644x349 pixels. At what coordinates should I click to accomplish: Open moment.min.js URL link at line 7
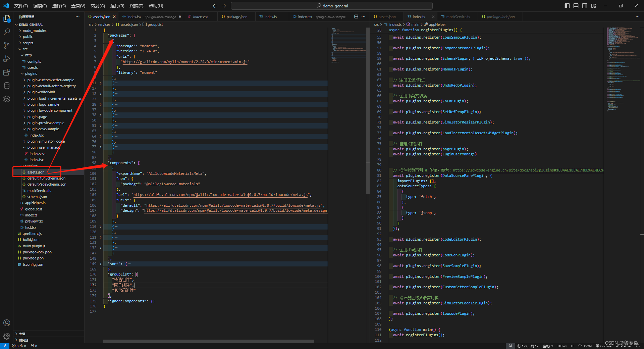pyautogui.click(x=185, y=62)
